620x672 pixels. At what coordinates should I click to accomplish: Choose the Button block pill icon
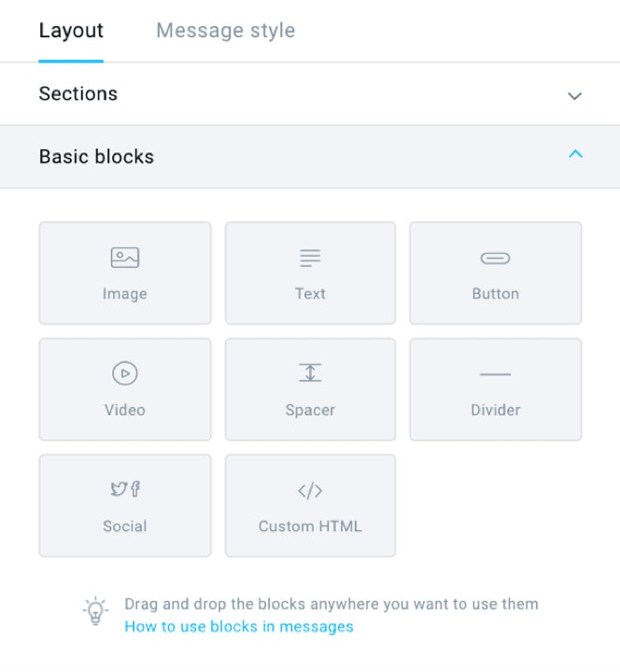pos(495,258)
